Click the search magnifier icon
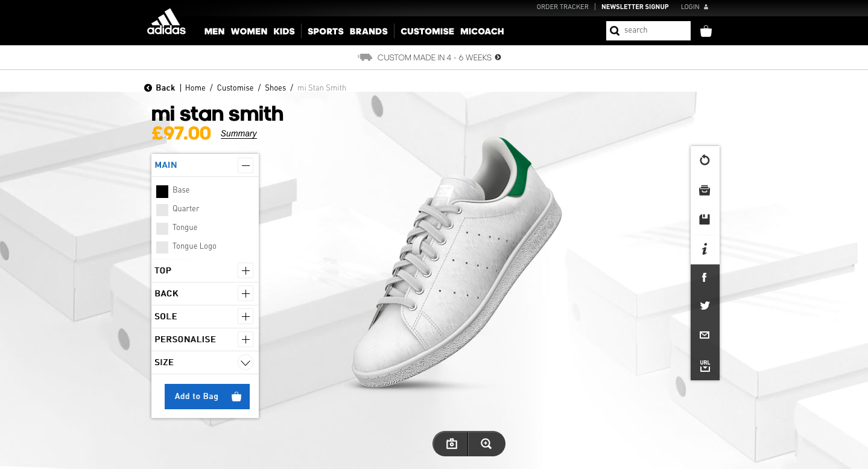Image resolution: width=868 pixels, height=469 pixels. pyautogui.click(x=615, y=31)
